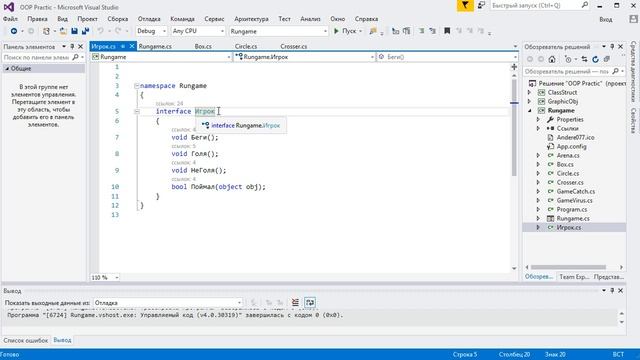Click the Collapse All icon in Solution Explorer
The height and width of the screenshot is (360, 640).
click(x=607, y=60)
